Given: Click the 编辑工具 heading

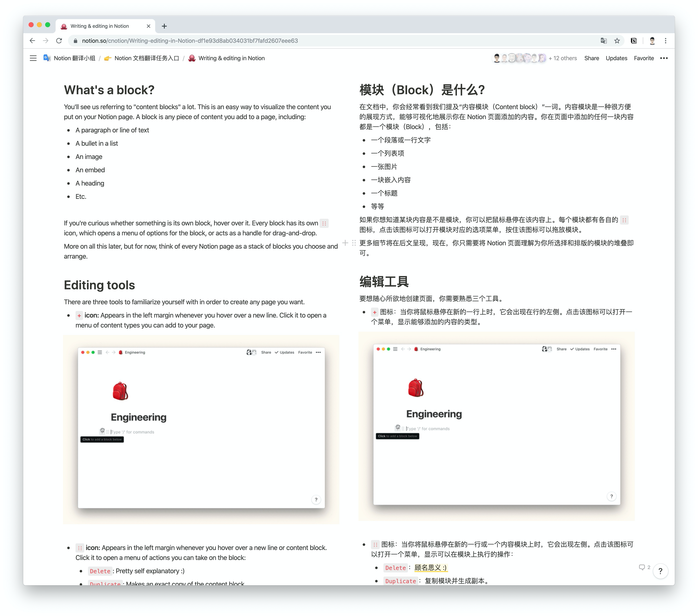Looking at the screenshot, I should 384,282.
